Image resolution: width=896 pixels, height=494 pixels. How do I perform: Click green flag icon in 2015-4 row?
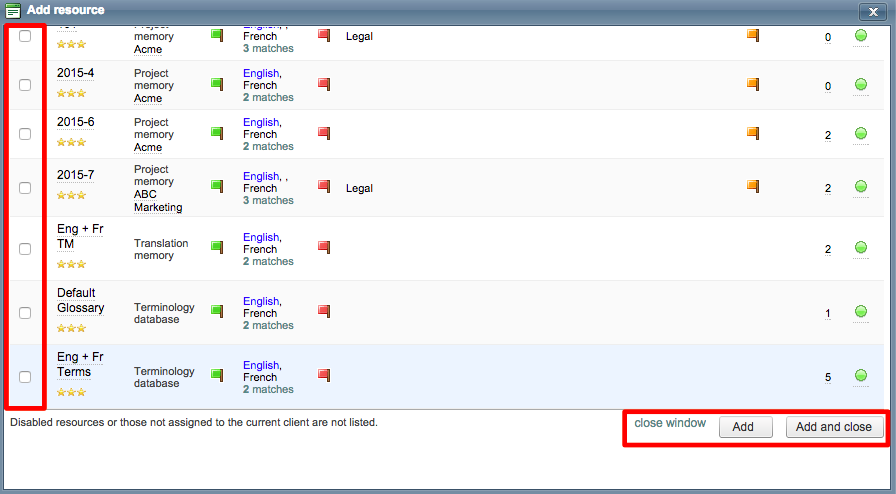pos(217,85)
